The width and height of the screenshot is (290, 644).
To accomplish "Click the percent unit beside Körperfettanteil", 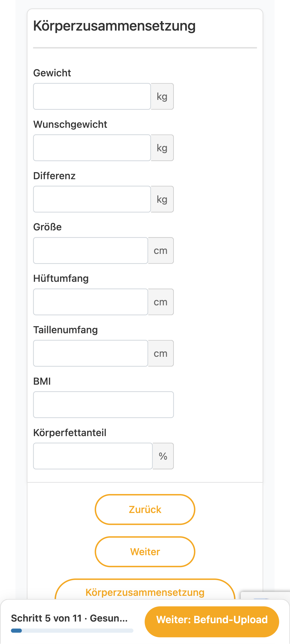I will (163, 456).
